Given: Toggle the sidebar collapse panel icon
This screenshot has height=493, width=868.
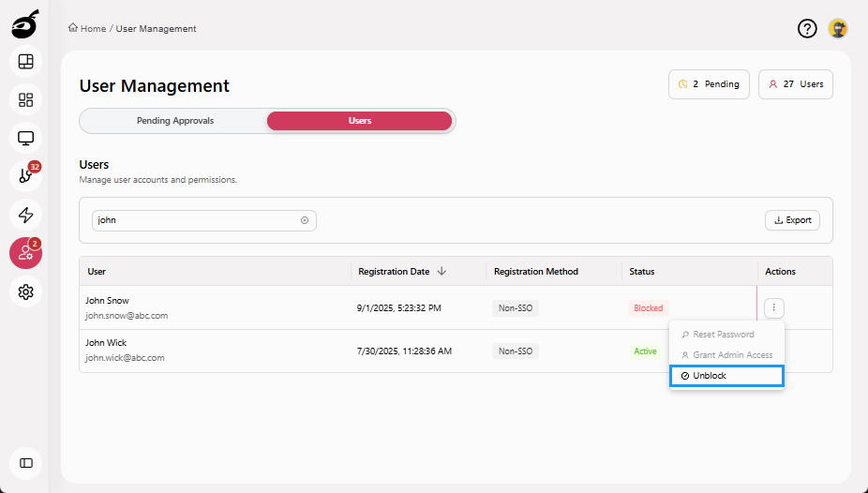Looking at the screenshot, I should coord(26,463).
